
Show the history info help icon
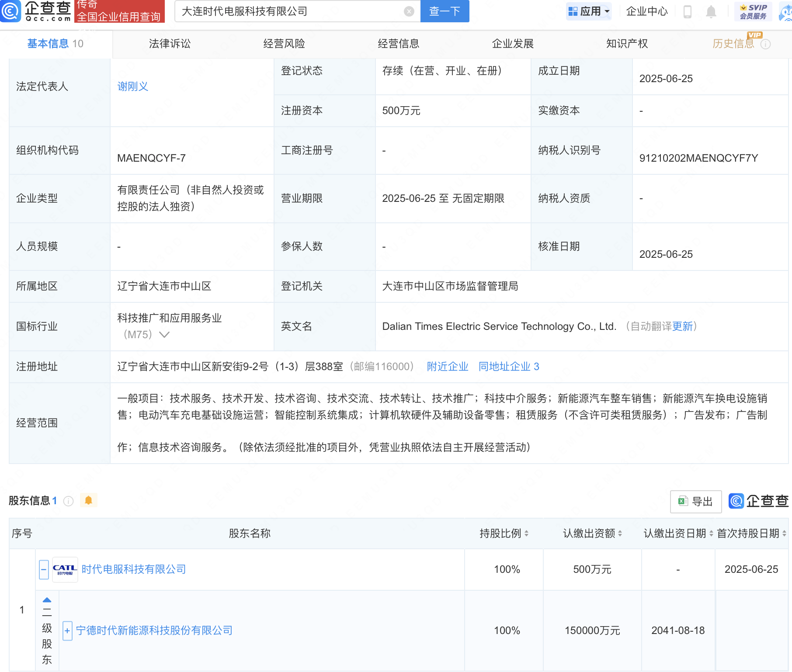pos(765,44)
